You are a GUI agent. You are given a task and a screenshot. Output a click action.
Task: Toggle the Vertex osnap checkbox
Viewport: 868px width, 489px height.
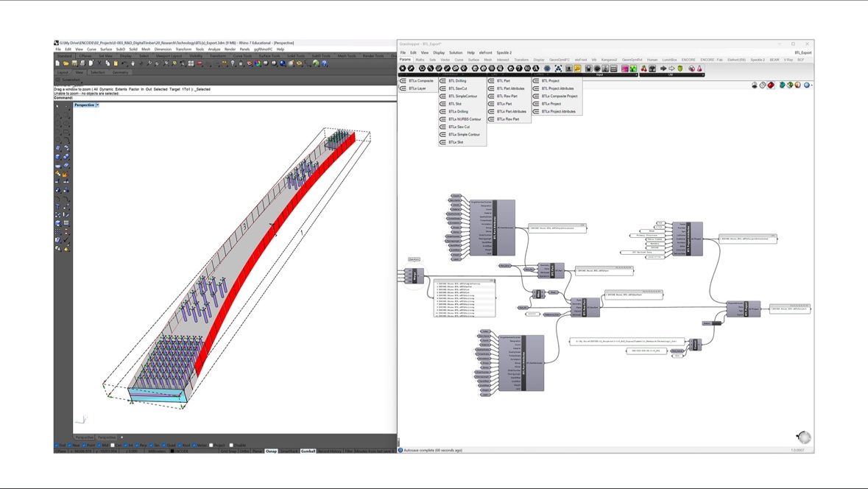tap(194, 445)
